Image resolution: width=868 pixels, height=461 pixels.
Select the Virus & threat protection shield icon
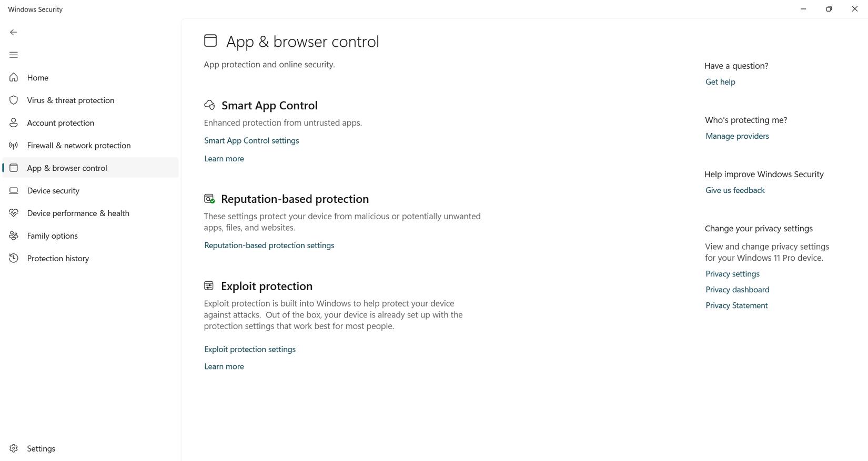click(14, 100)
